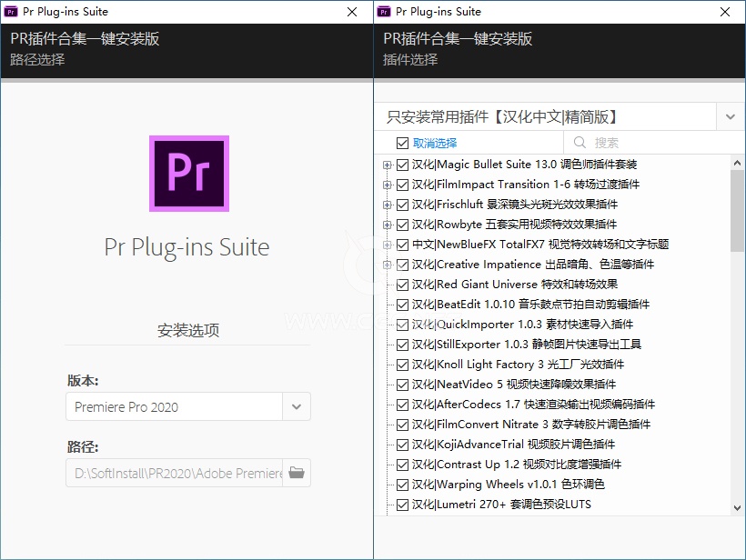Click the plugin list scrollbar thumb
Image resolution: width=746 pixels, height=560 pixels.
[x=738, y=211]
